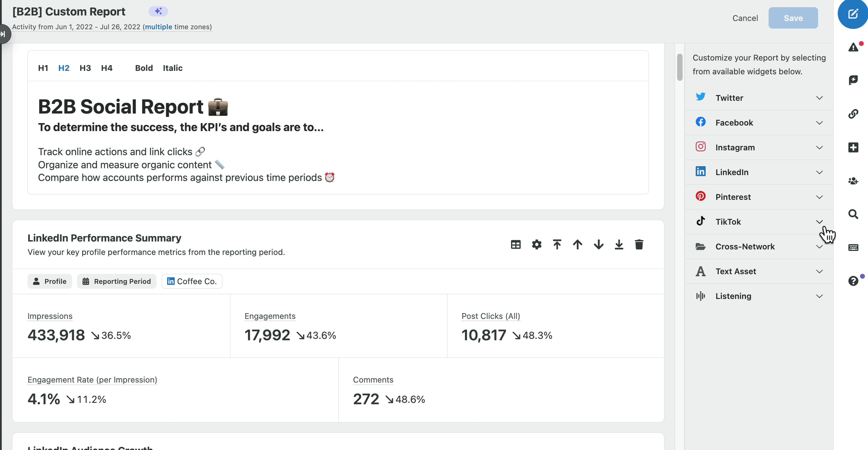Image resolution: width=868 pixels, height=450 pixels.
Task: Save the custom report
Action: (793, 18)
